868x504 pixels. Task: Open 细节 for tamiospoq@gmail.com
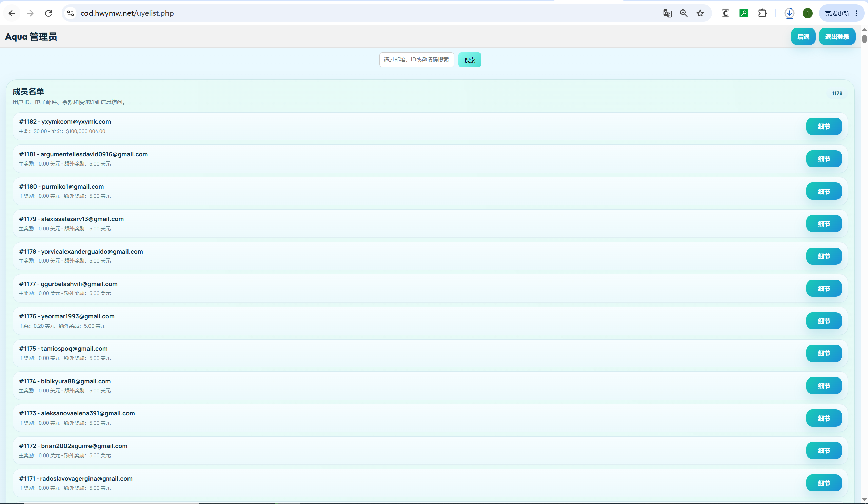[x=824, y=353]
